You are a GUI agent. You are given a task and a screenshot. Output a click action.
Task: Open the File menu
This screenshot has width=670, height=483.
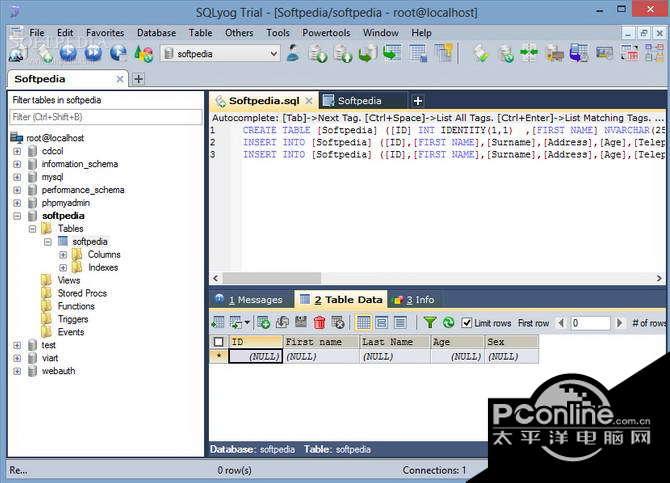(37, 33)
